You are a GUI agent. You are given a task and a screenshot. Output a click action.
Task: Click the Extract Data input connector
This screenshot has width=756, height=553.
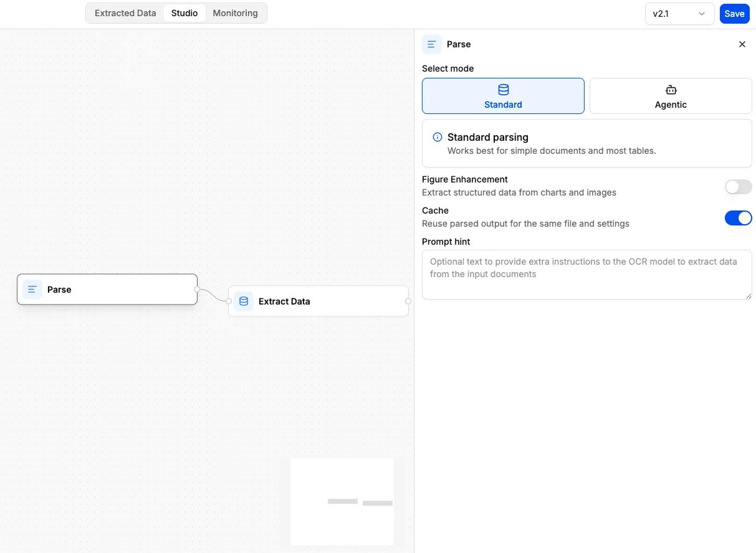pyautogui.click(x=229, y=301)
